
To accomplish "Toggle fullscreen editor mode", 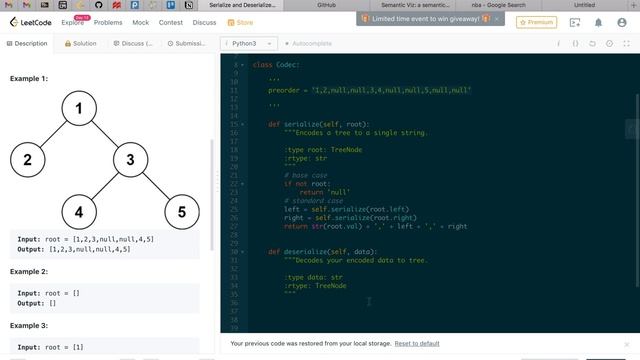I will pyautogui.click(x=627, y=43).
